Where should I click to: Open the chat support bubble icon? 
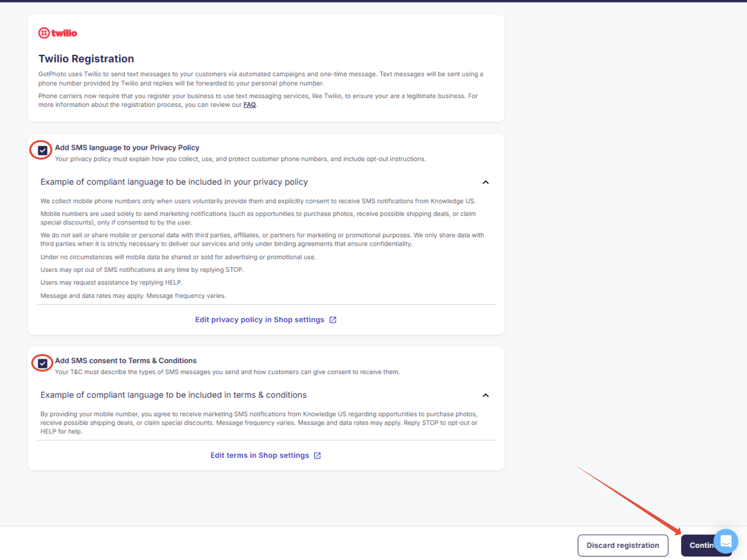pyautogui.click(x=726, y=541)
